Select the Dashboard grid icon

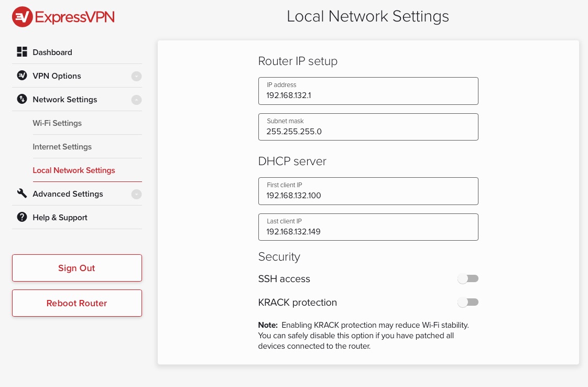[x=22, y=51]
